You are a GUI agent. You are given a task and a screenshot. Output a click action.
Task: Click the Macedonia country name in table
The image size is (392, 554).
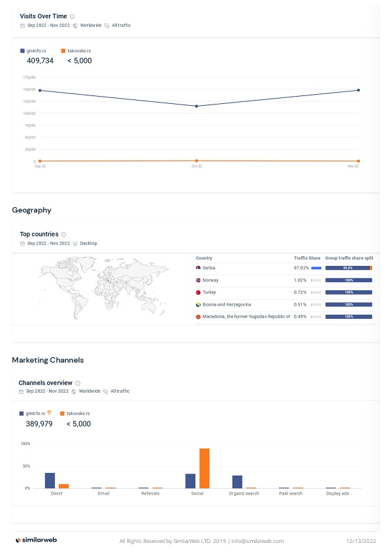(246, 317)
